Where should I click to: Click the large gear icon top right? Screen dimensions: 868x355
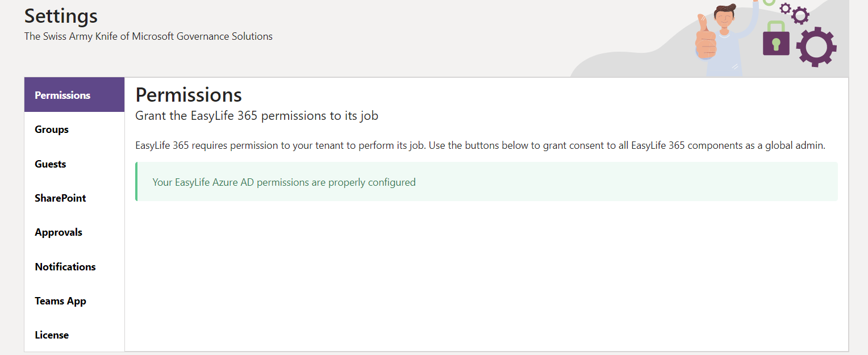817,47
